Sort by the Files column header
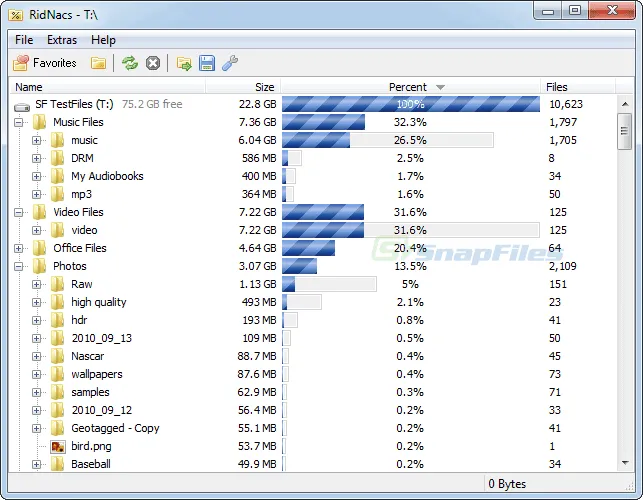 pyautogui.click(x=578, y=87)
